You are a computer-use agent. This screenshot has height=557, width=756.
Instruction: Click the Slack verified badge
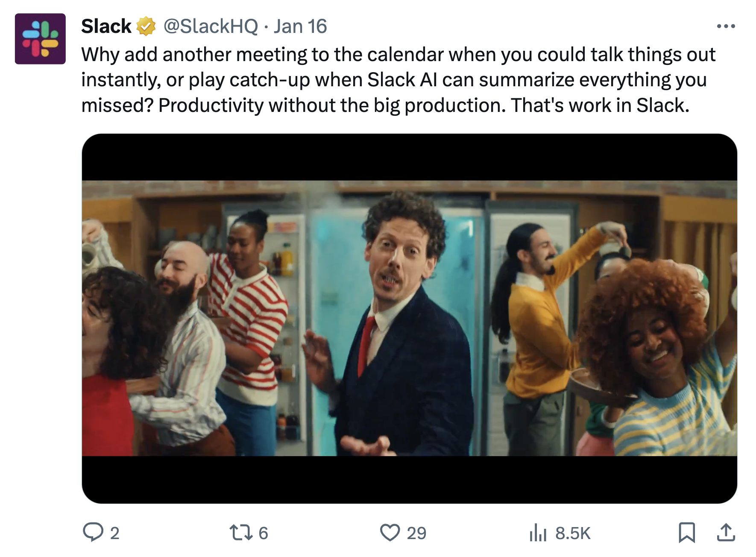click(145, 26)
